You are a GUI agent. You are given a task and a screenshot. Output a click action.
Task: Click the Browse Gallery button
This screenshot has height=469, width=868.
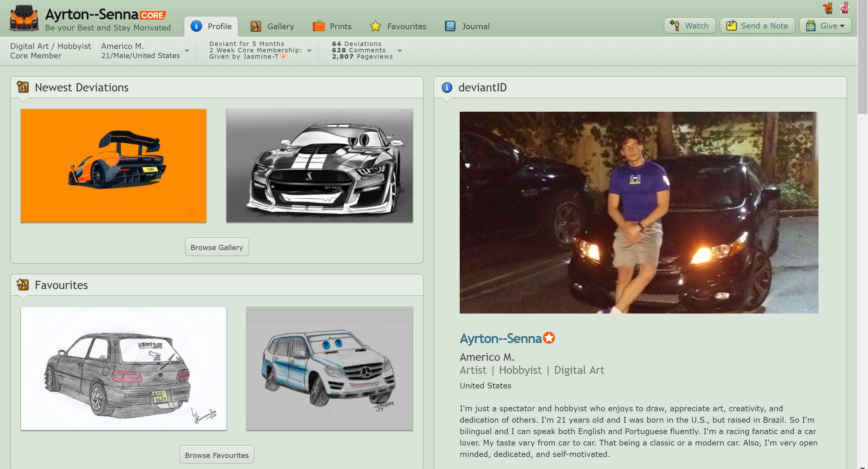pos(217,247)
